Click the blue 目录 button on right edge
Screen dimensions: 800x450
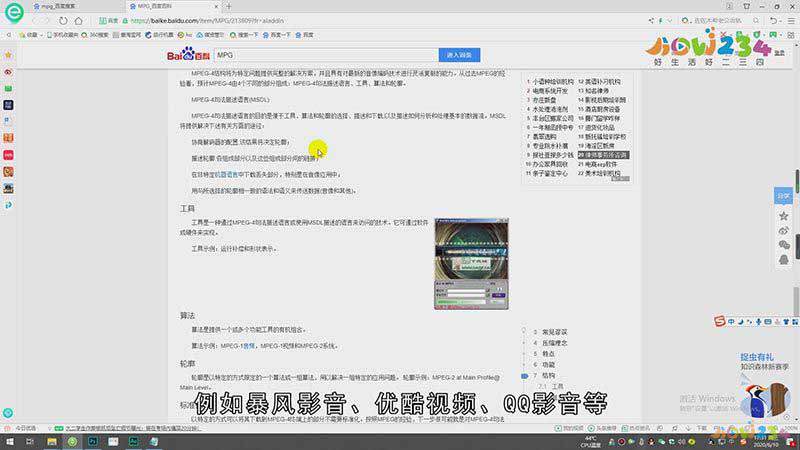tap(783, 196)
